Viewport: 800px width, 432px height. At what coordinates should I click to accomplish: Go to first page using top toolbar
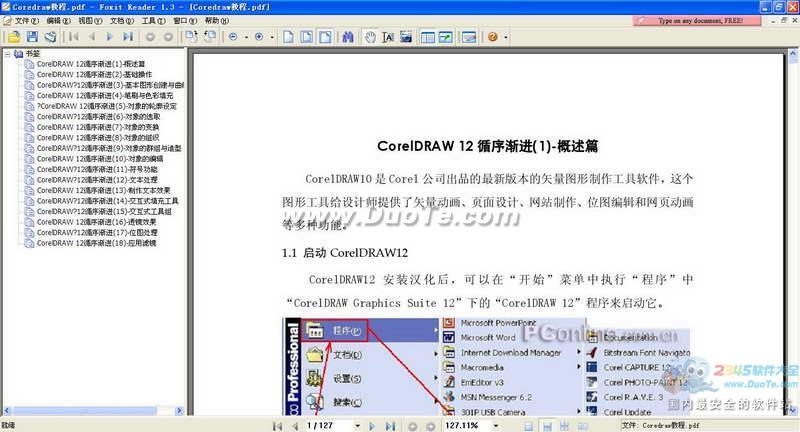[74, 37]
